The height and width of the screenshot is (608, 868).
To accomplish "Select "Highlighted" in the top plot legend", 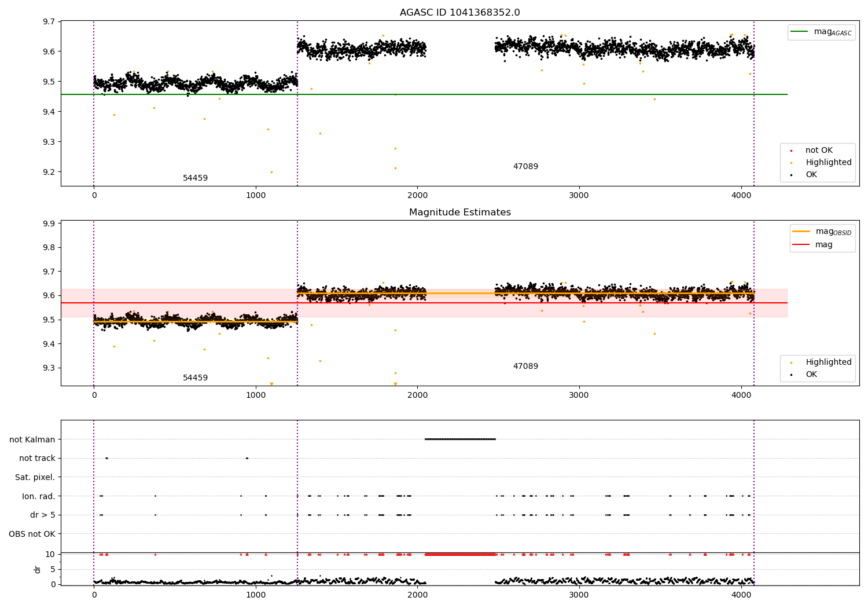I will pos(829,163).
